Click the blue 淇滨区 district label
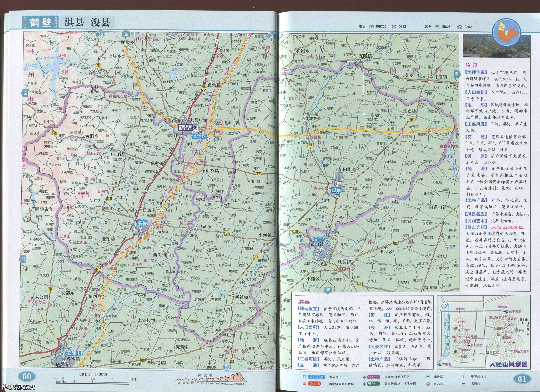540x392 pixels. pos(199,137)
